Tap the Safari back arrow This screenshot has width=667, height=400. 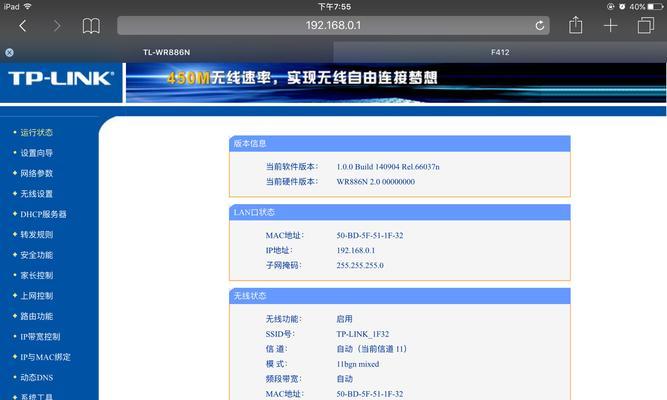(23, 26)
